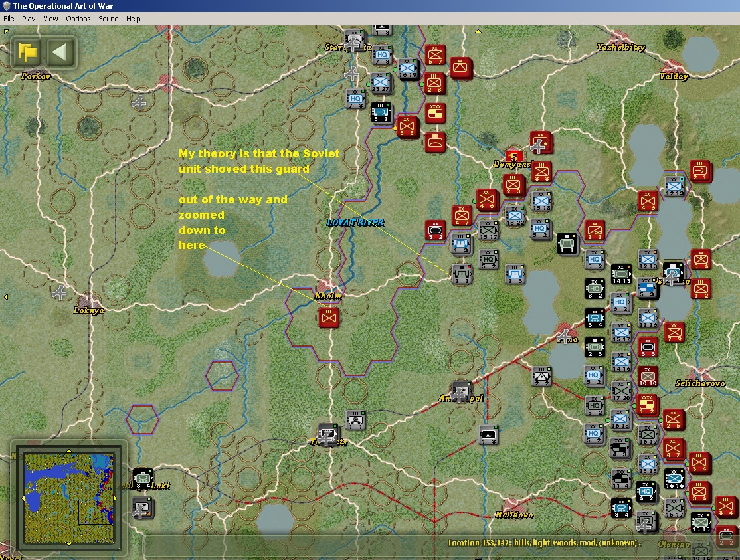The width and height of the screenshot is (740, 560).
Task: Click the minimap top scroll arrow
Action: tap(69, 451)
